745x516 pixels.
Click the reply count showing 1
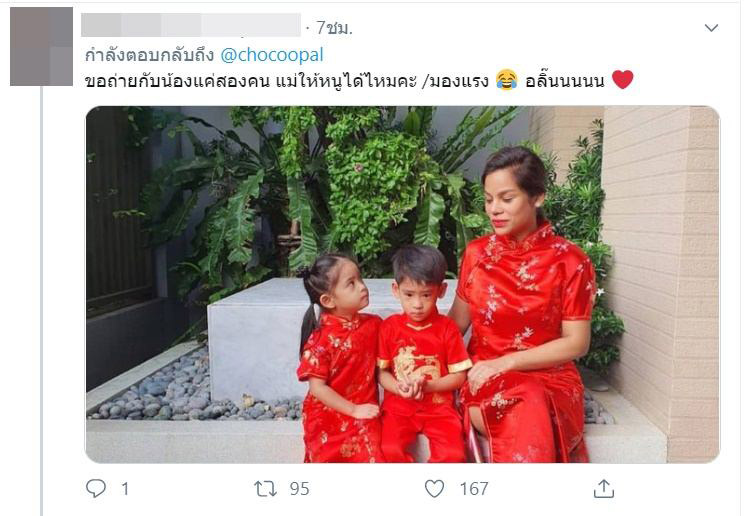[x=125, y=488]
